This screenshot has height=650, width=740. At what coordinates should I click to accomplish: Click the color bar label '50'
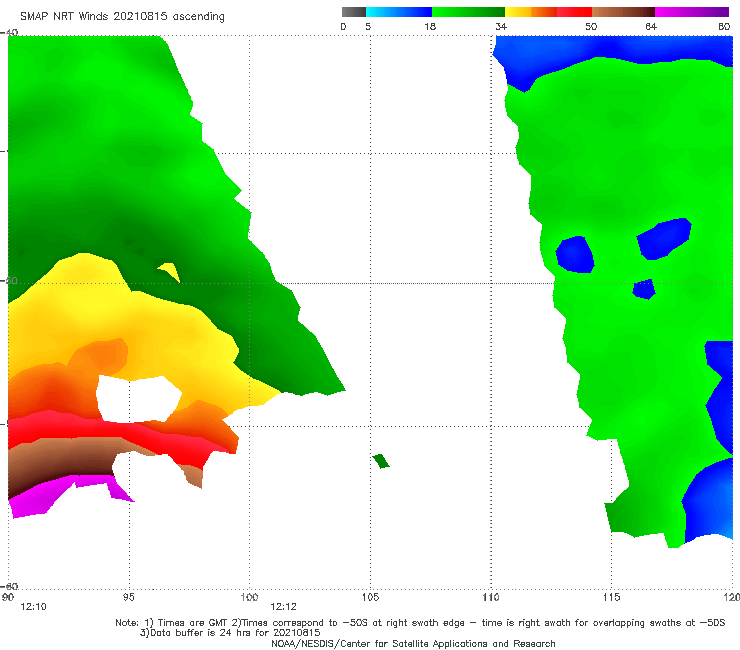(x=591, y=27)
